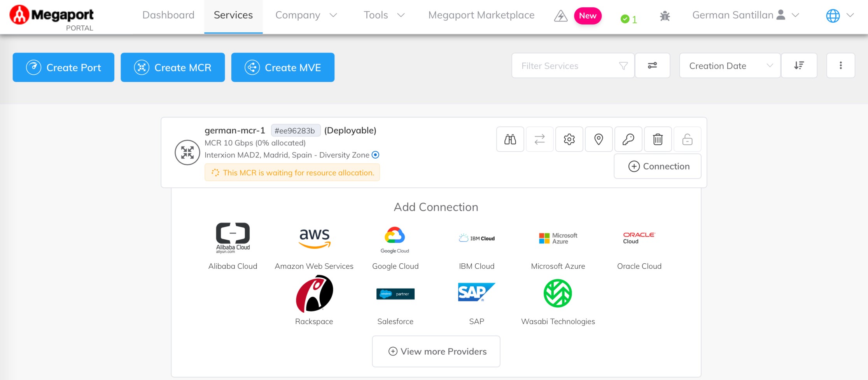The height and width of the screenshot is (380, 868).
Task: Click View more Providers
Action: tap(436, 352)
